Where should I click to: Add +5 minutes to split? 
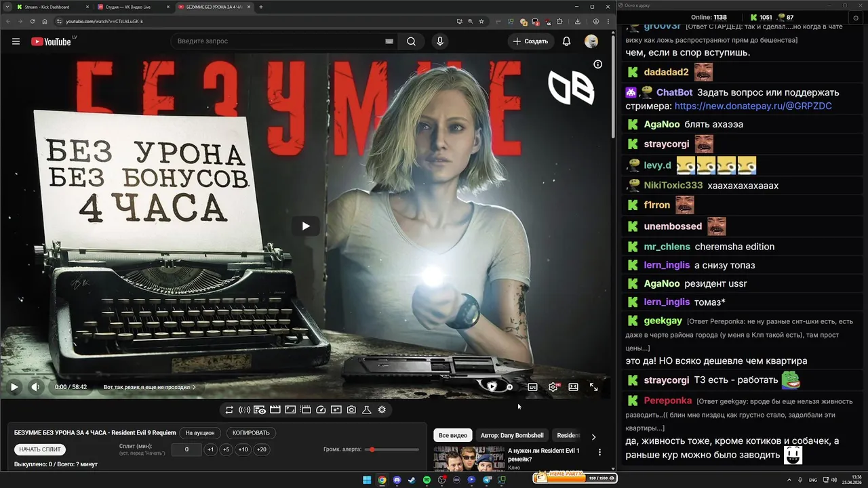[226, 449]
